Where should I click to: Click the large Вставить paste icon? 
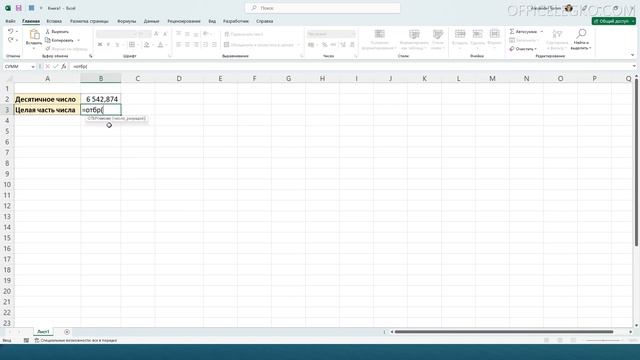[34, 34]
